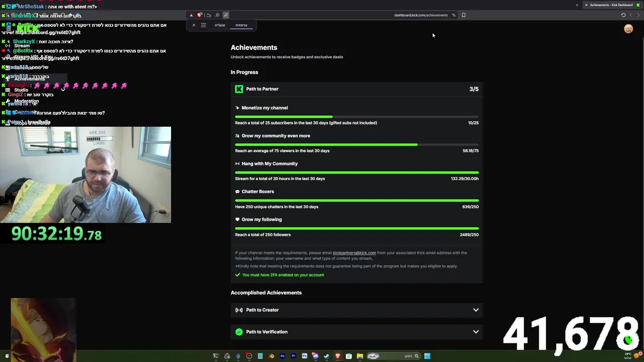Open Steam from the taskbar
Screen dimensions: 644x362
(x=327, y=356)
